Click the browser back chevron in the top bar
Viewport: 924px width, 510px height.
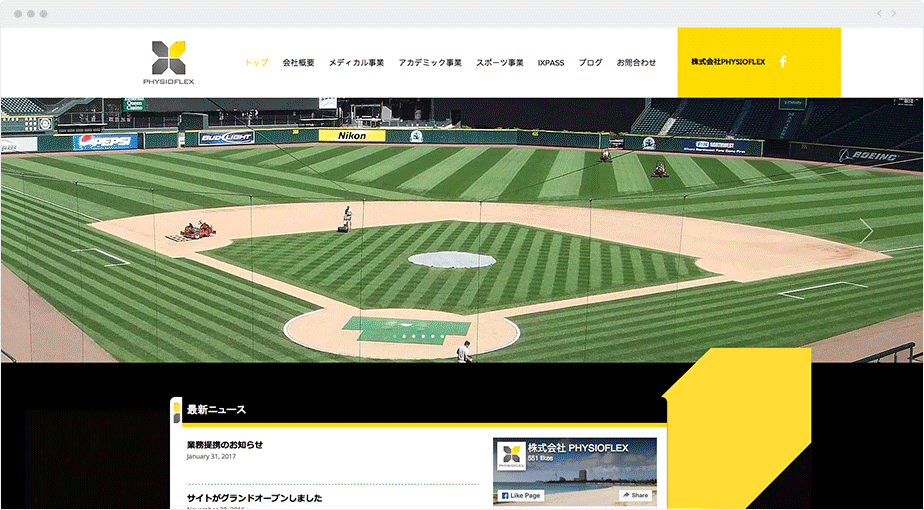pyautogui.click(x=879, y=13)
